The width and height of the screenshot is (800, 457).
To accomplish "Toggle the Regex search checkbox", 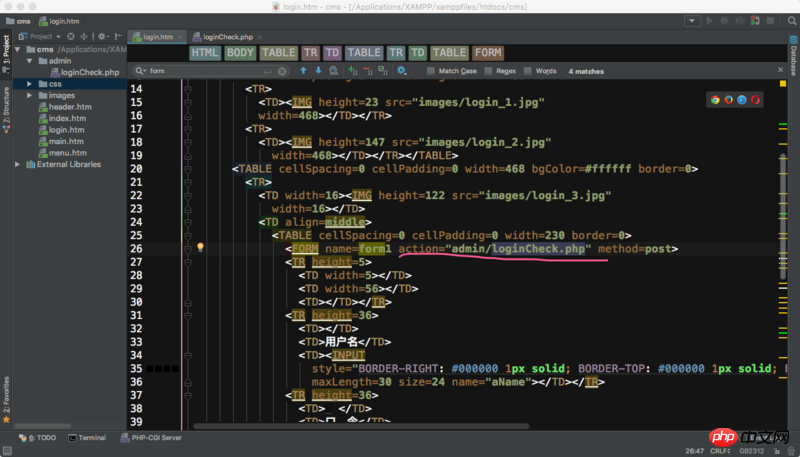I will click(488, 71).
